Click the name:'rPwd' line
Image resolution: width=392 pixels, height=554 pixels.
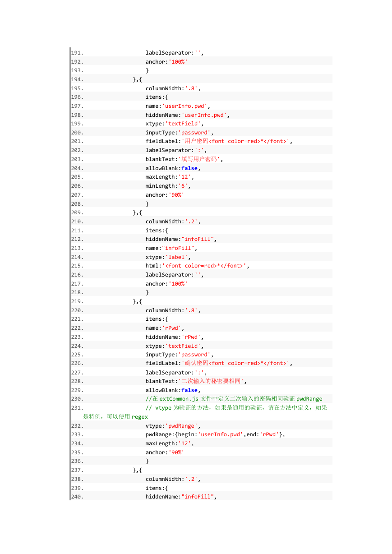(x=165, y=328)
